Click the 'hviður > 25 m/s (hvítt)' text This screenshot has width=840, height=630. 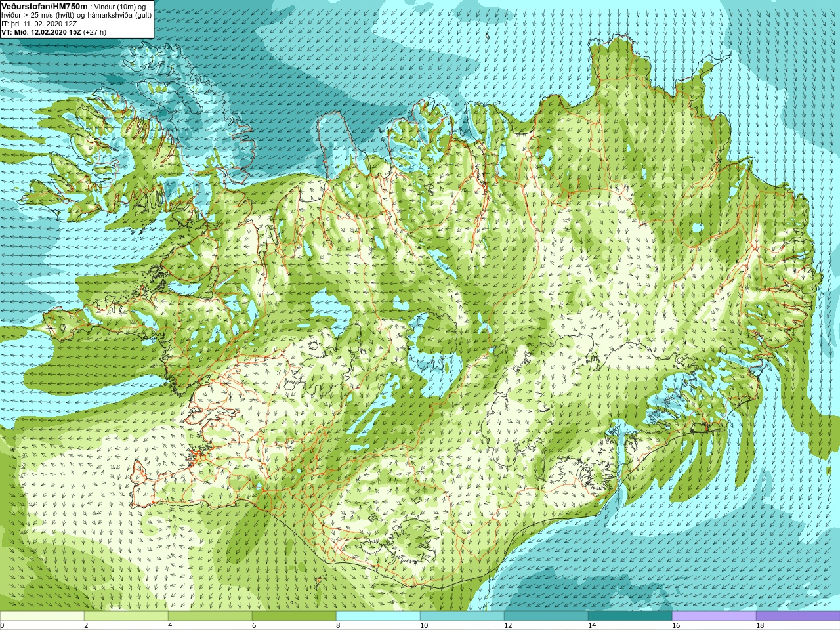tap(37, 14)
